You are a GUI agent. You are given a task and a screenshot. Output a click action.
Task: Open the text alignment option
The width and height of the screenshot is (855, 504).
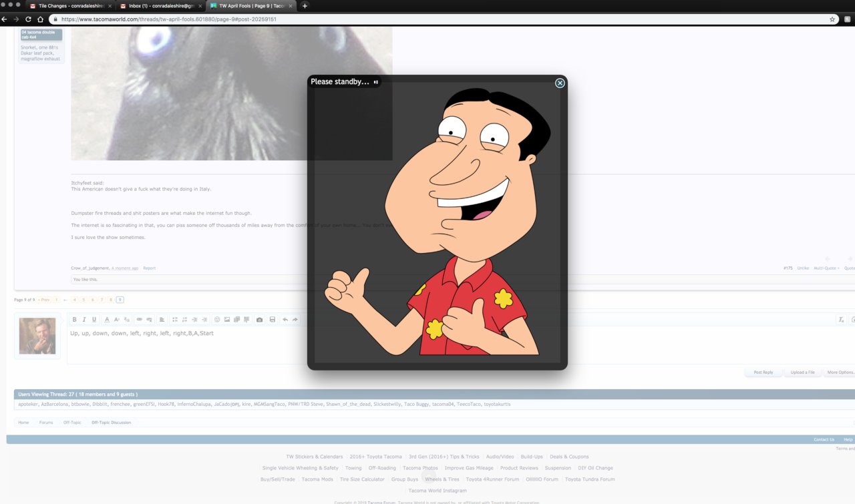[x=162, y=320]
